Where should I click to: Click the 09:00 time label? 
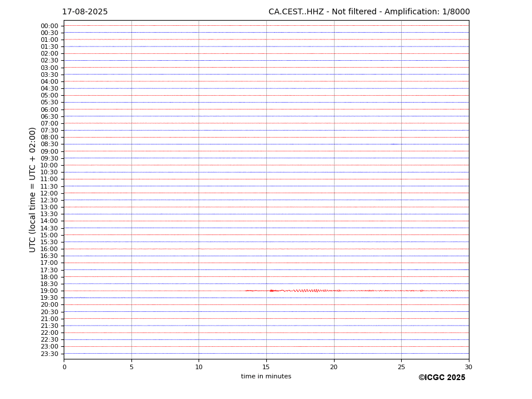49,151
